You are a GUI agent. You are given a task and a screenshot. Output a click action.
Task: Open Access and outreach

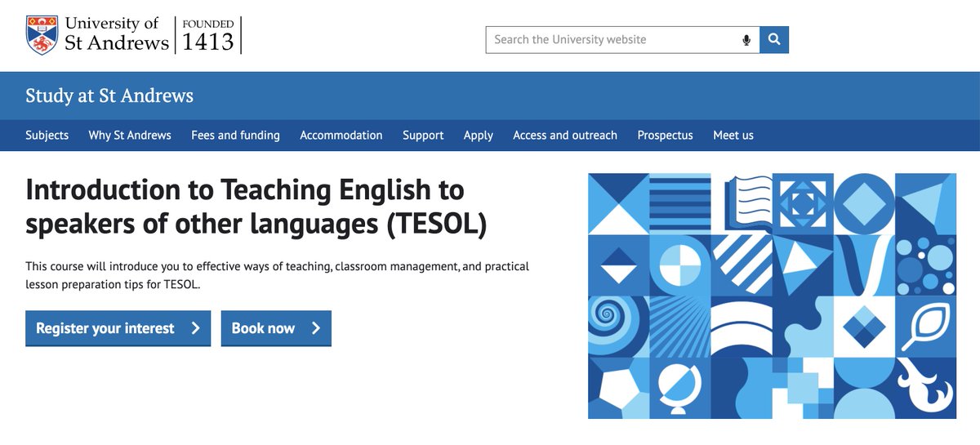point(565,136)
